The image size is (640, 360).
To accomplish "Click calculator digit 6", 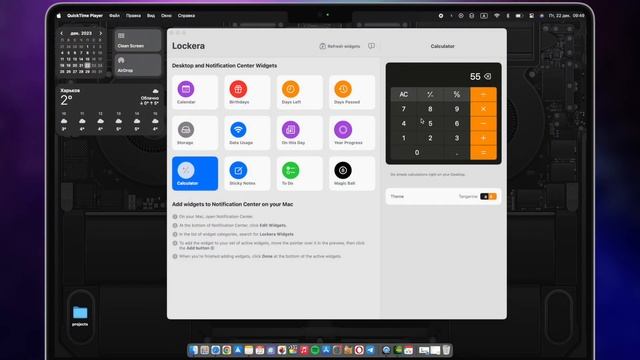I will (x=457, y=123).
